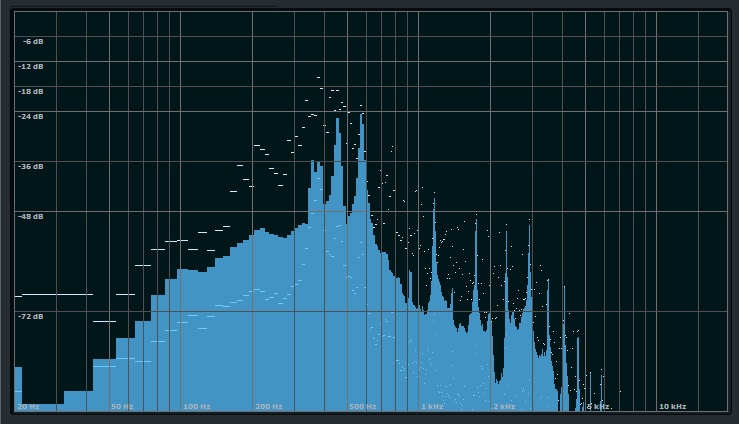This screenshot has height=424, width=739.
Task: Click the 200 Hz frequency label
Action: [x=269, y=406]
